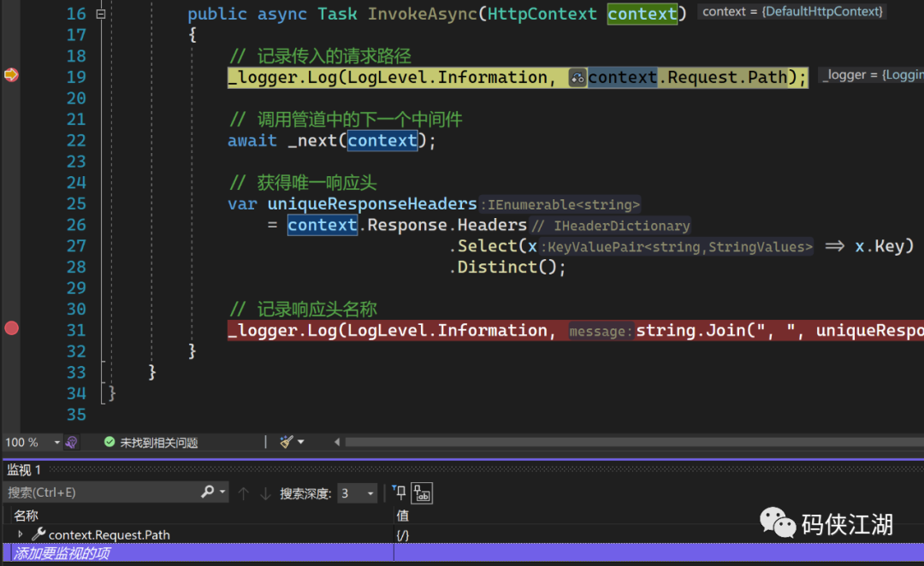Click the red breakpoint dot on line 31
The width and height of the screenshot is (924, 566).
pyautogui.click(x=11, y=328)
